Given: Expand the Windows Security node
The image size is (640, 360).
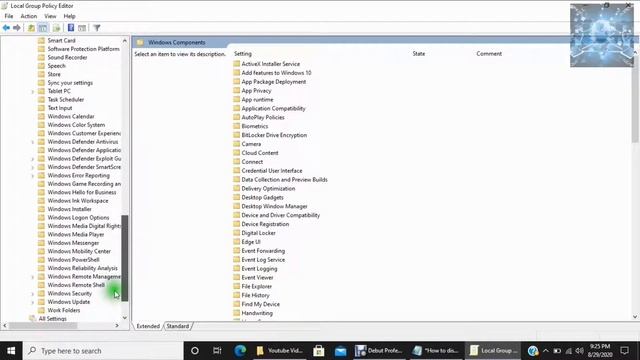Looking at the screenshot, I should pyautogui.click(x=33, y=294).
